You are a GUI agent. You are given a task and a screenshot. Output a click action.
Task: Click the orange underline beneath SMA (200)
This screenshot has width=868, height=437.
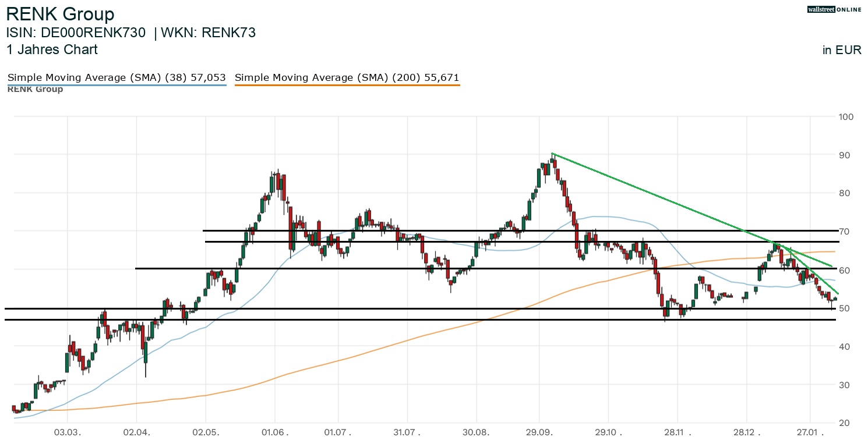click(347, 85)
